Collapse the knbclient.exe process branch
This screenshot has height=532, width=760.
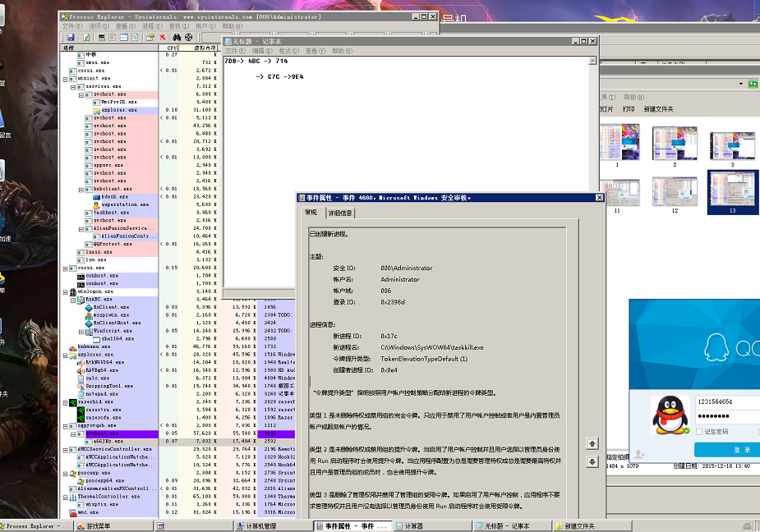coord(81,189)
